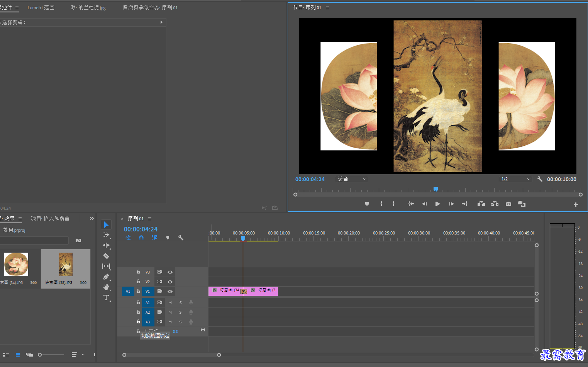Toggle lock on A3 track
588x367 pixels.
pos(138,321)
